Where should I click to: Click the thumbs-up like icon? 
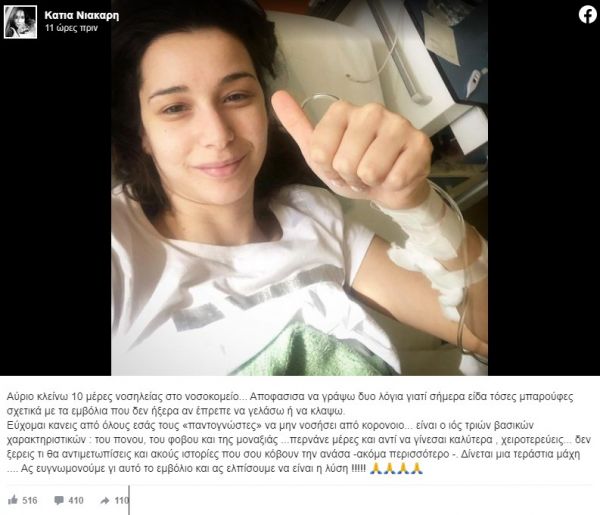click(13, 500)
